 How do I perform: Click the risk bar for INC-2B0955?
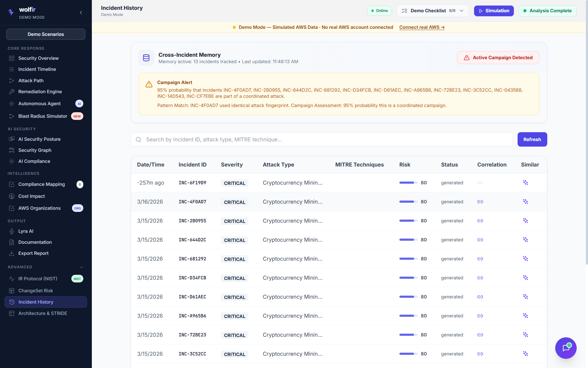click(408, 221)
